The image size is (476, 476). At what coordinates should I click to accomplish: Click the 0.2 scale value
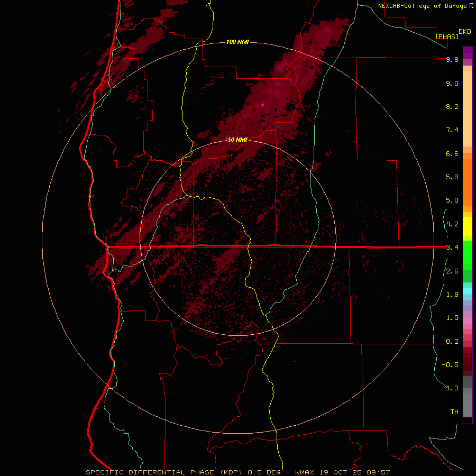point(452,342)
